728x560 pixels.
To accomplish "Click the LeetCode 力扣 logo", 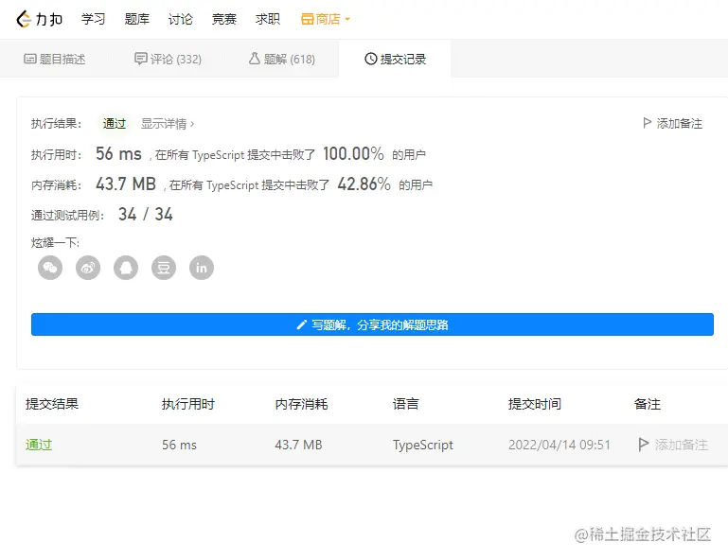I will 40,19.
